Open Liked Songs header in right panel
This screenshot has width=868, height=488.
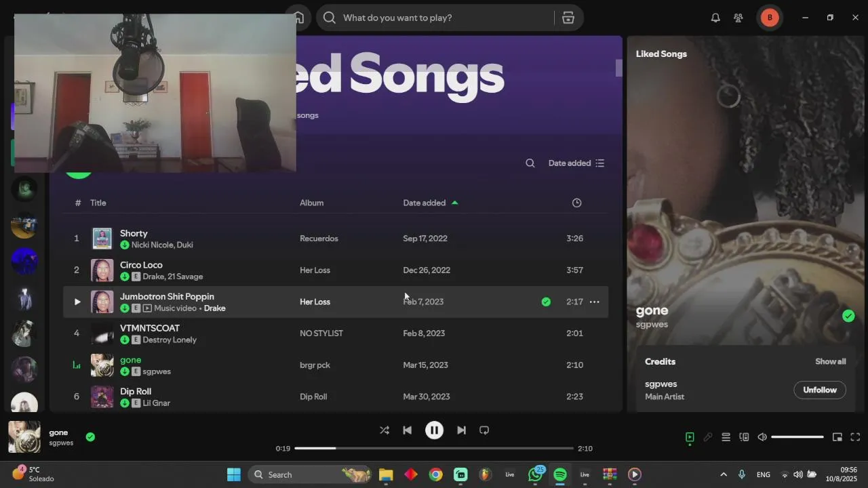[x=661, y=54]
